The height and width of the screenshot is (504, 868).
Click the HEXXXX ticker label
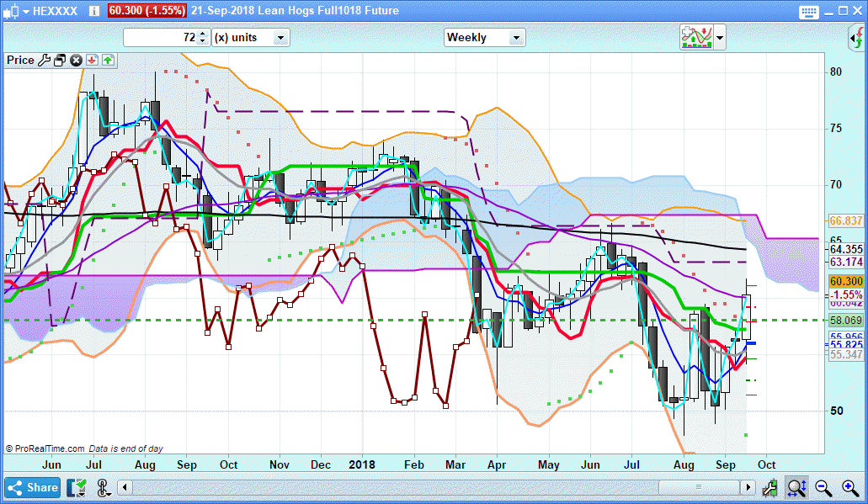pos(56,10)
